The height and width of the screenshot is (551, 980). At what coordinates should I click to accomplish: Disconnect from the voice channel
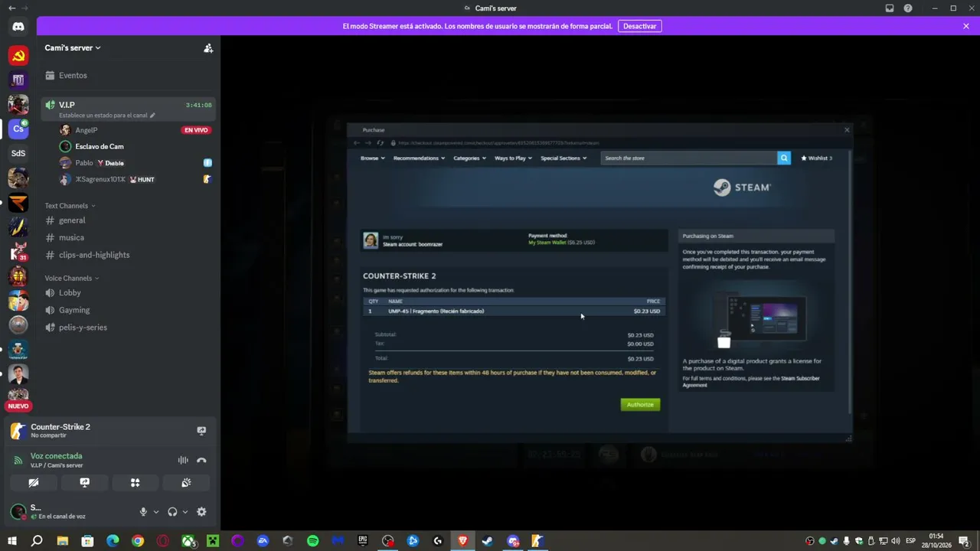pos(201,460)
